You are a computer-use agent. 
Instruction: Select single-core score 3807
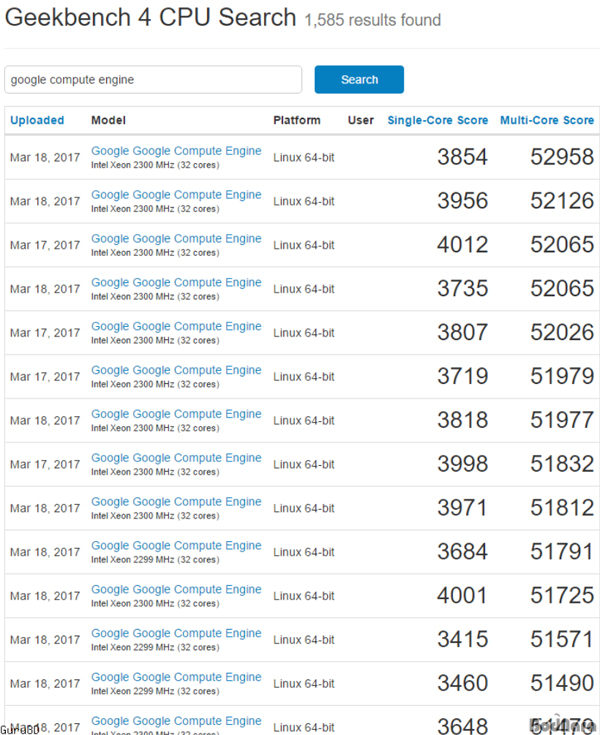point(463,332)
